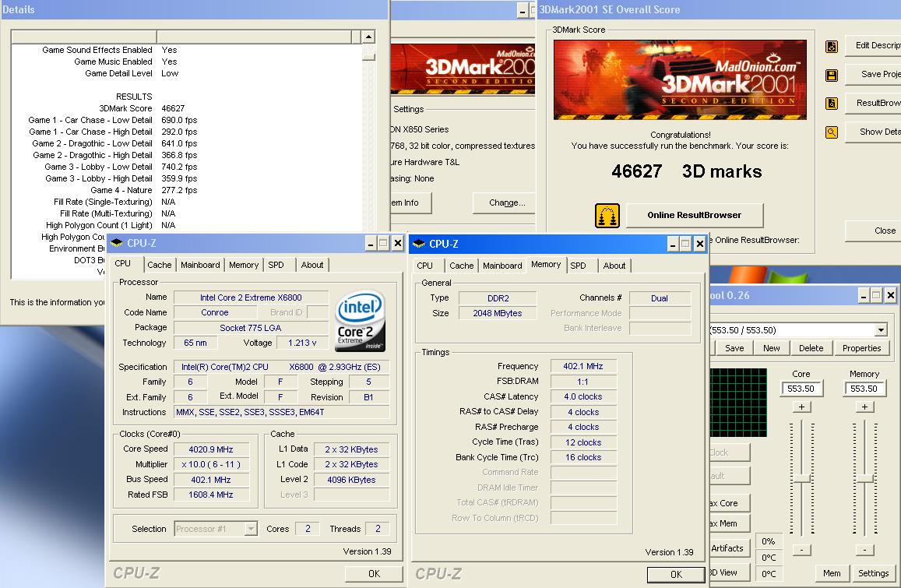Click the 3DMark Score 46627 result row
The image size is (901, 588).
click(x=187, y=108)
